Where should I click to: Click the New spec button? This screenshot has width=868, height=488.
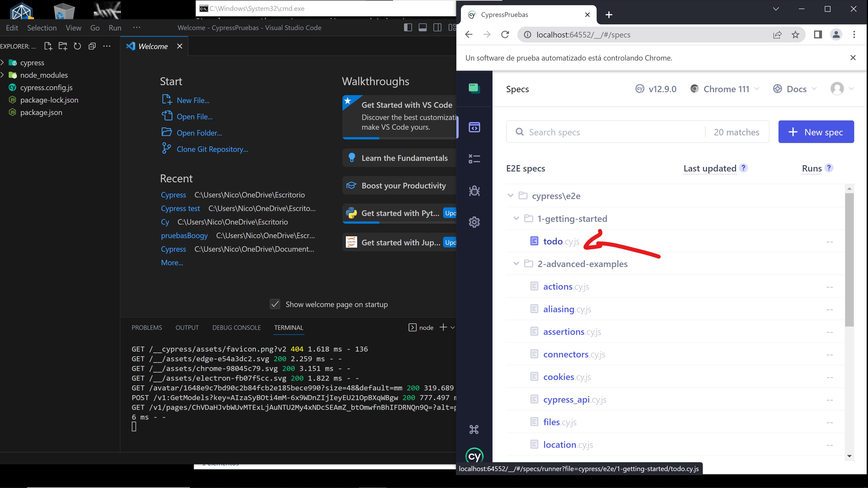(816, 132)
